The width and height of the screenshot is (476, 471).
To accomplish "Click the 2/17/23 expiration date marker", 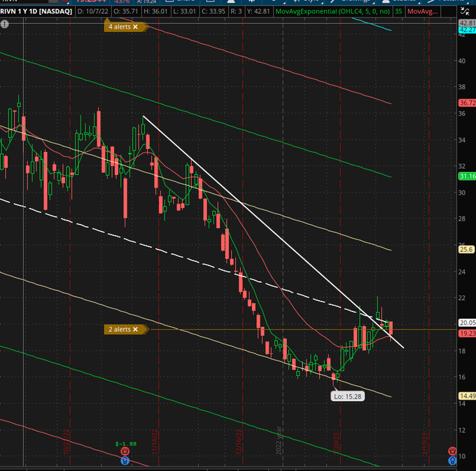I will pyautogui.click(x=425, y=444).
